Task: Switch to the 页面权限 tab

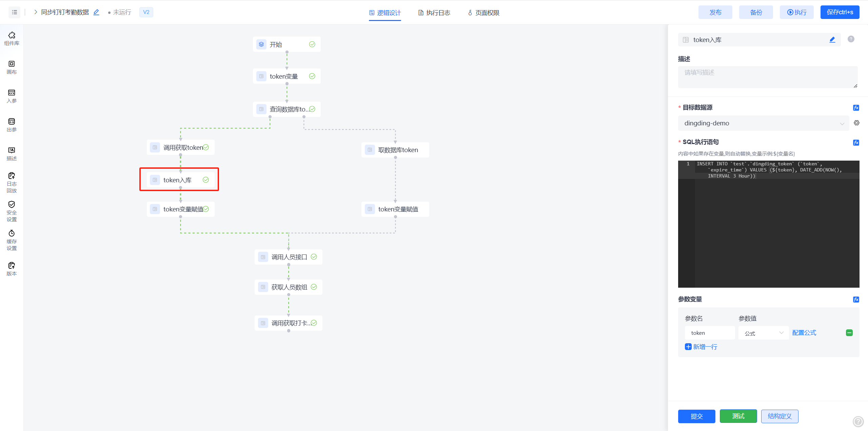Action: coord(484,13)
